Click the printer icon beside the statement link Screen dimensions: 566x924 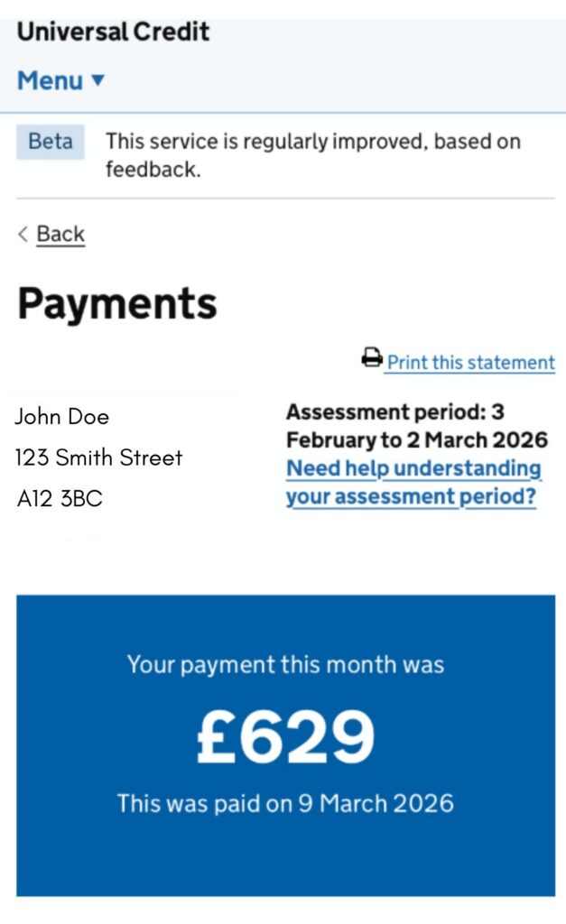point(372,357)
